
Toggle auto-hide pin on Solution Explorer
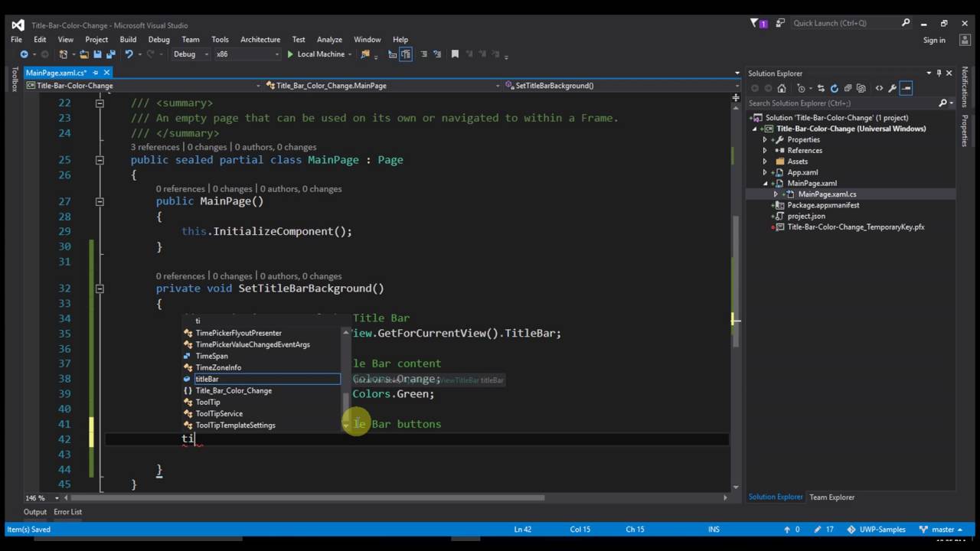click(x=939, y=73)
